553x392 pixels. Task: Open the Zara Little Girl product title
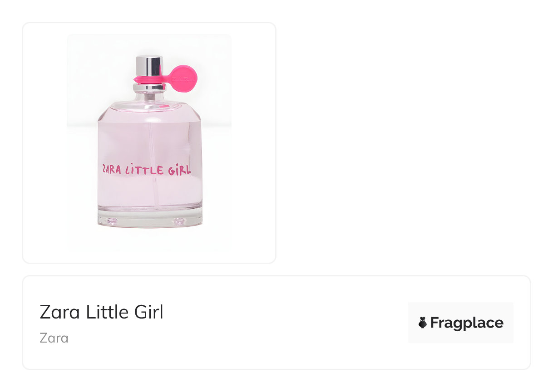101,312
